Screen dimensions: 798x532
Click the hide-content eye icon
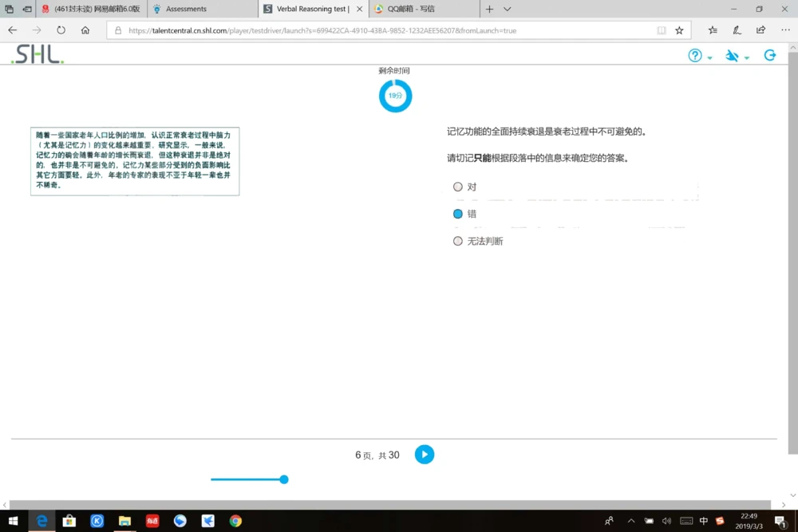pyautogui.click(x=732, y=56)
